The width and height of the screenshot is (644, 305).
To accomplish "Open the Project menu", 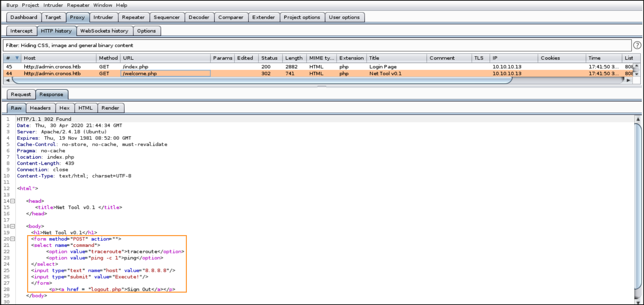I will 30,5.
